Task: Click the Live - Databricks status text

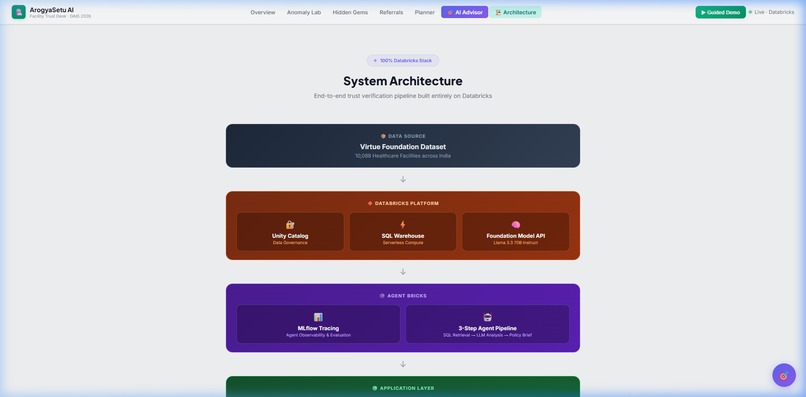Action: point(774,12)
